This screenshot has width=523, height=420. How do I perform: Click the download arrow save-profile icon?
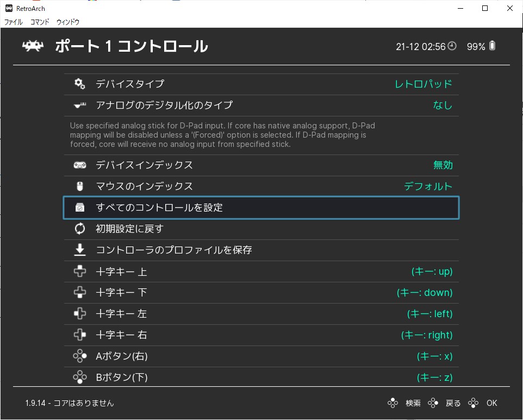tap(80, 250)
